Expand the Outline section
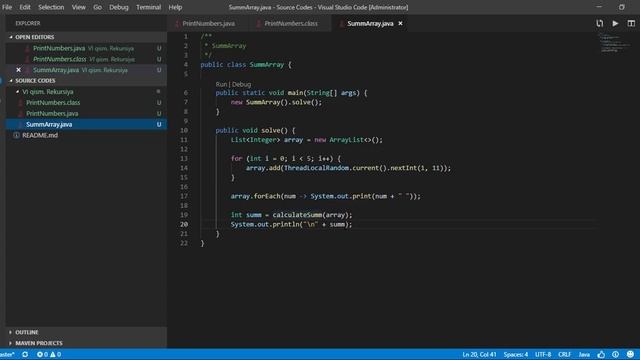The image size is (640, 360). click(x=11, y=332)
